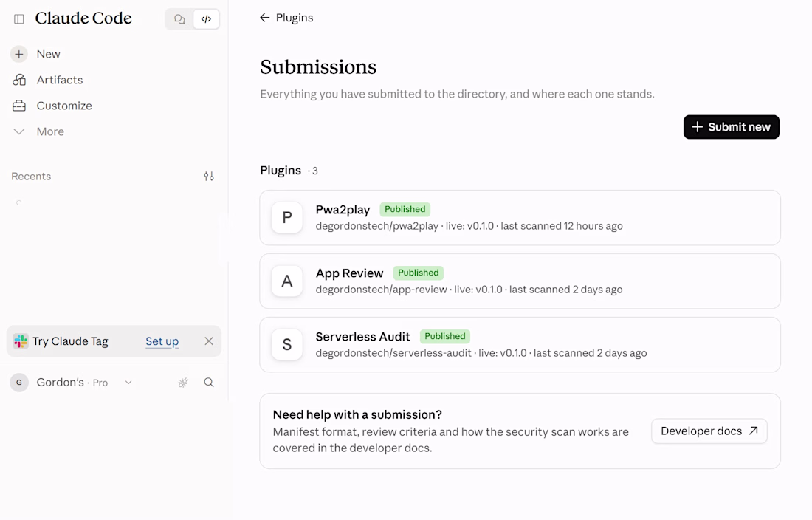This screenshot has height=520, width=812.
Task: Click the Set up link
Action: click(x=162, y=341)
